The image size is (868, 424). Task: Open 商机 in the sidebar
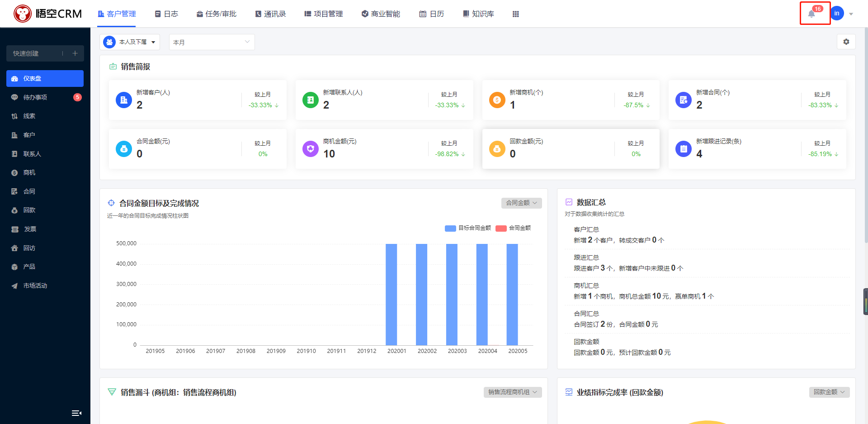tap(45, 172)
